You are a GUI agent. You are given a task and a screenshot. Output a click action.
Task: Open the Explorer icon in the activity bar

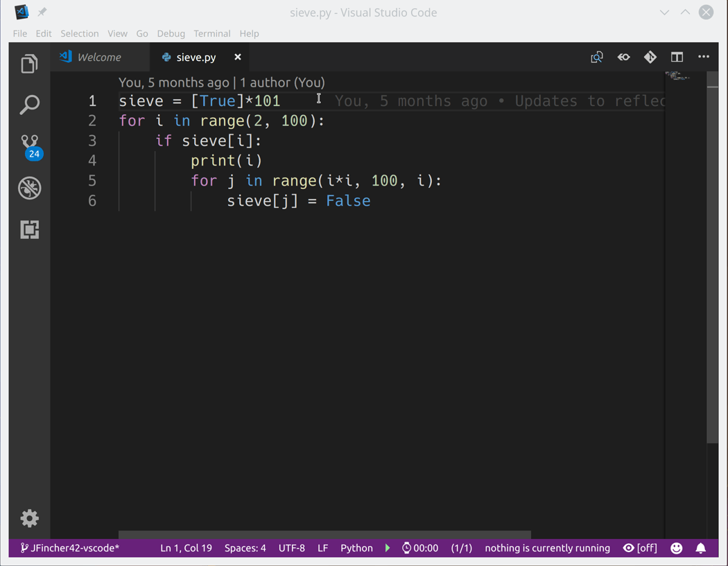[x=29, y=63]
